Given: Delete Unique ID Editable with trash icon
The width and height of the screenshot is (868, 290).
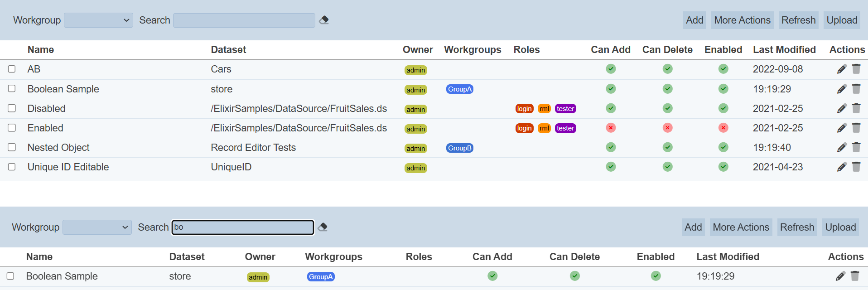Looking at the screenshot, I should 856,167.
